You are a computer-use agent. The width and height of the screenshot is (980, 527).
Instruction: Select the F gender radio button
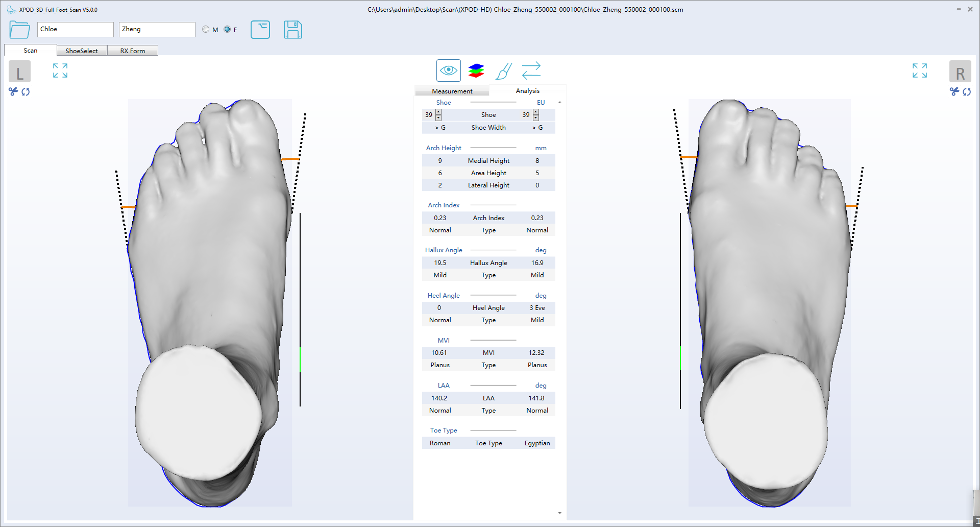pyautogui.click(x=227, y=29)
